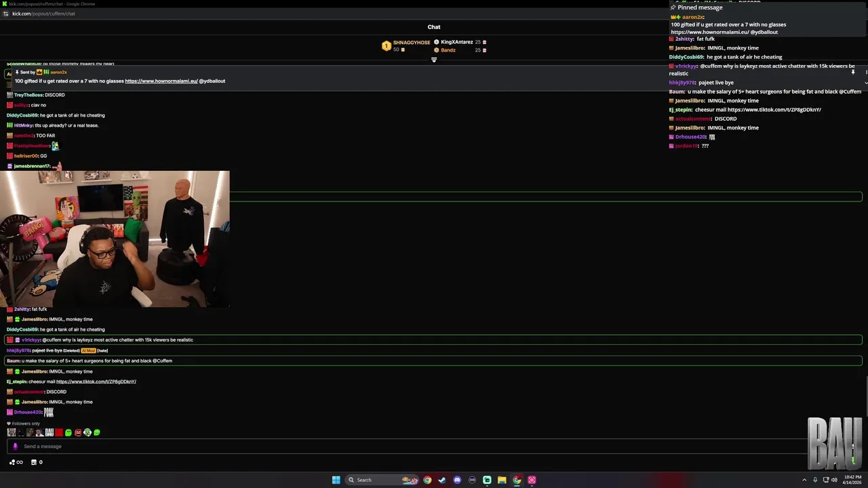This screenshot has width=868, height=488.
Task: Click username jamesbrennan17 in chat
Action: coord(32,166)
